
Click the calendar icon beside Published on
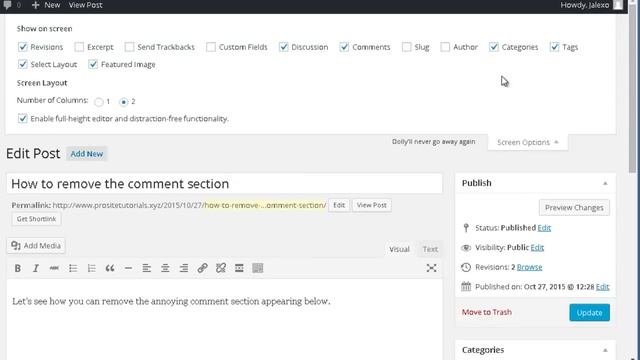click(x=466, y=287)
